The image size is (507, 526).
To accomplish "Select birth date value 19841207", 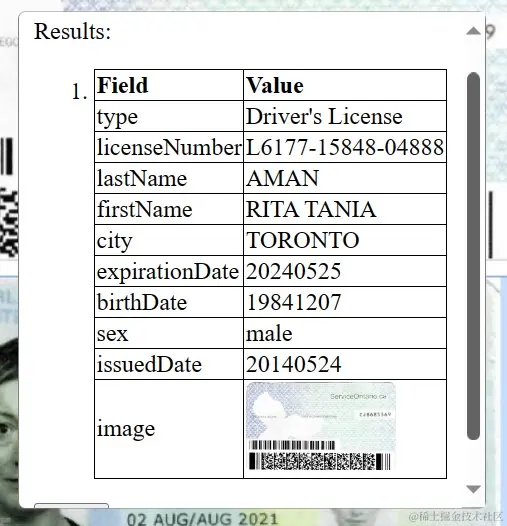I will click(x=294, y=302).
